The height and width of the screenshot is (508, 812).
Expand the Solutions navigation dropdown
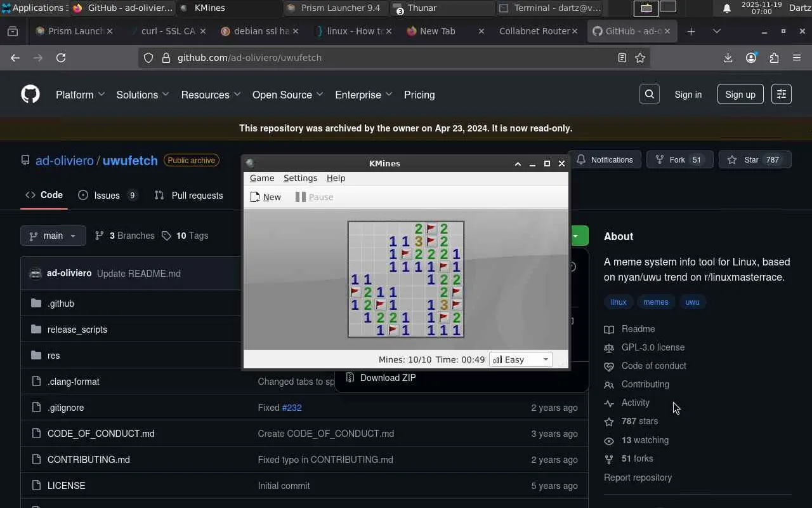[x=143, y=95]
